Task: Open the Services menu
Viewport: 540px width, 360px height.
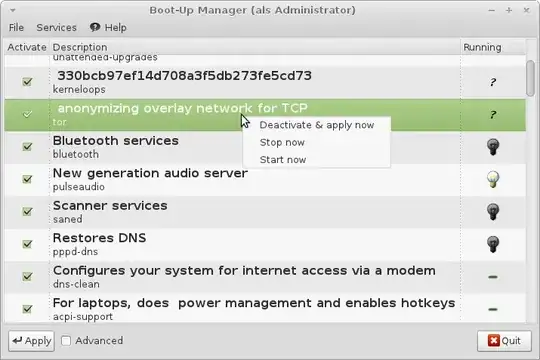Action: (x=56, y=27)
